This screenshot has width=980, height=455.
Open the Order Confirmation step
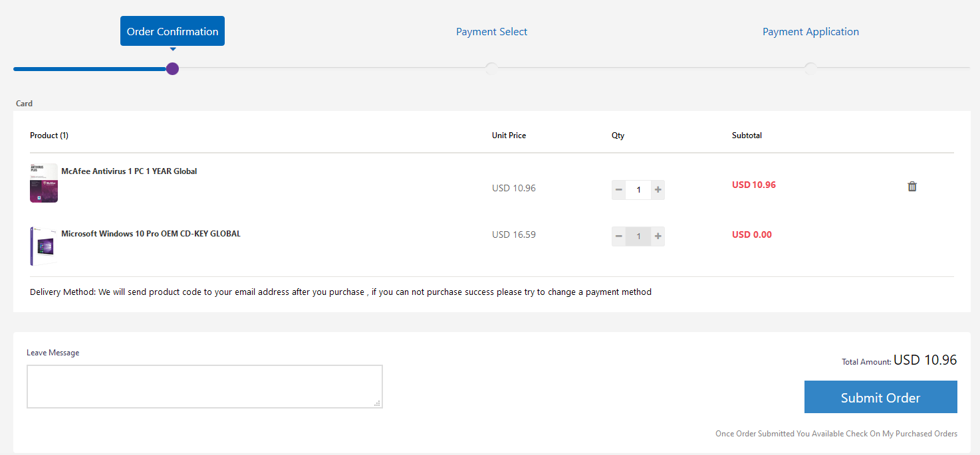click(x=172, y=31)
